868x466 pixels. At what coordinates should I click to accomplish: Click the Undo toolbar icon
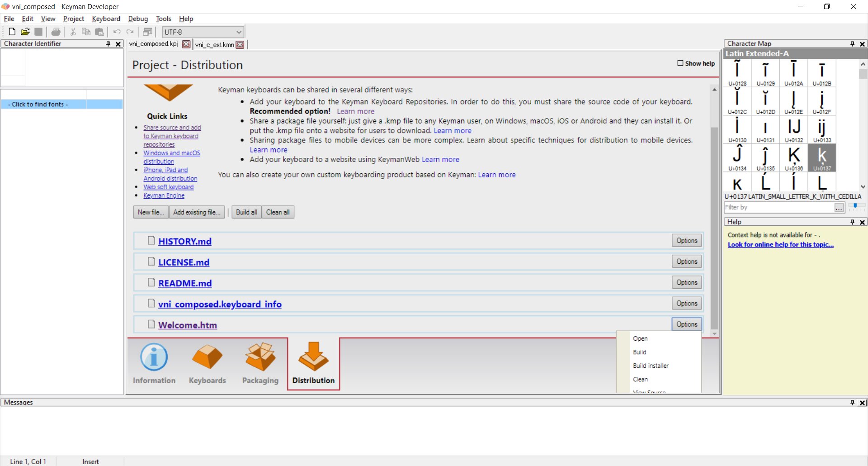[117, 32]
